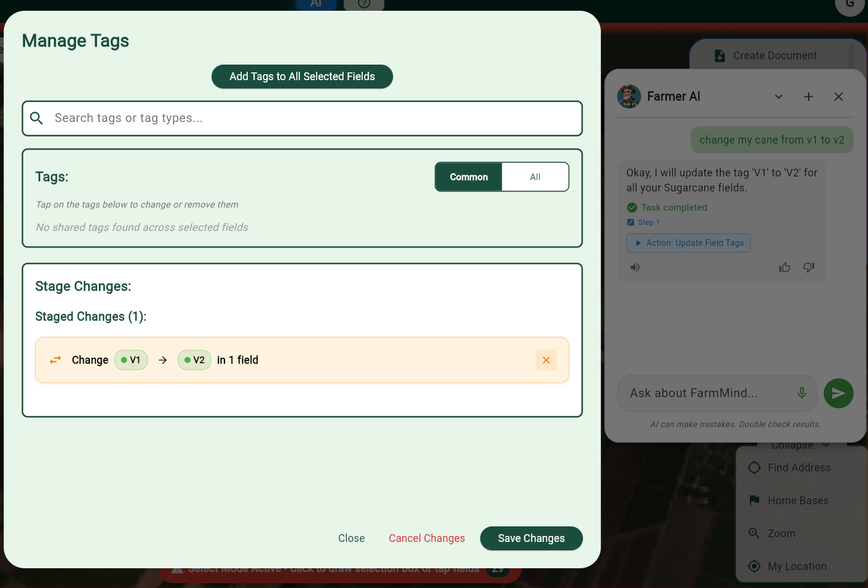Open the Zoom magnifier icon
This screenshot has width=868, height=588.
(754, 533)
